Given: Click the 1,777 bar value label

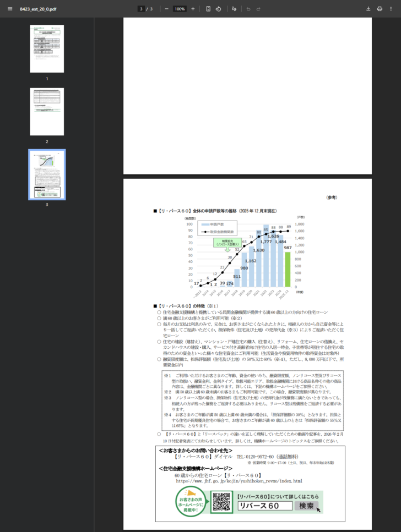Looking at the screenshot, I should coord(266,242).
